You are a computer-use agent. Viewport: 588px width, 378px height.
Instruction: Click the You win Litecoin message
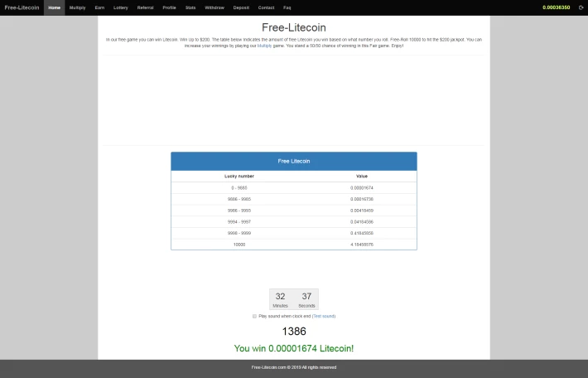(x=294, y=348)
